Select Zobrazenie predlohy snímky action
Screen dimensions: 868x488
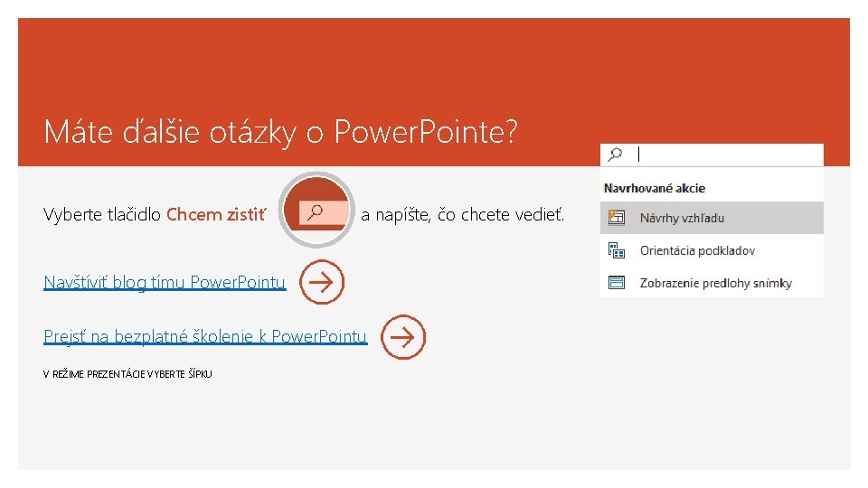tap(712, 283)
